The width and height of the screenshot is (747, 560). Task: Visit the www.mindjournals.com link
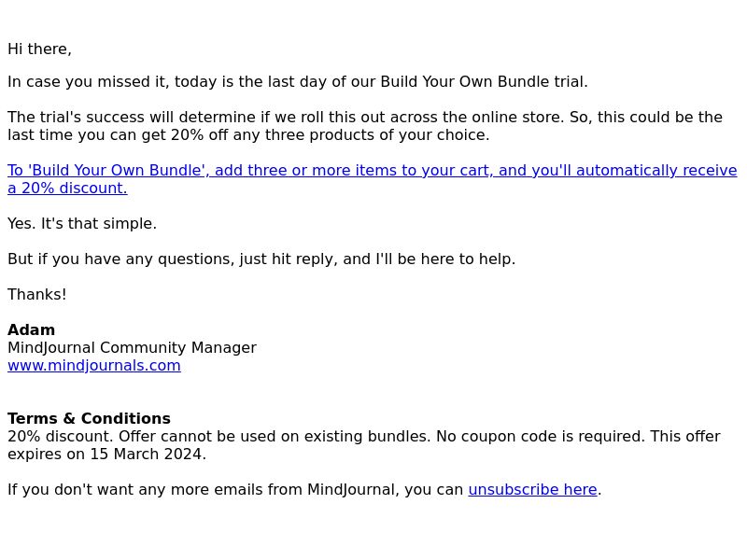tap(94, 366)
